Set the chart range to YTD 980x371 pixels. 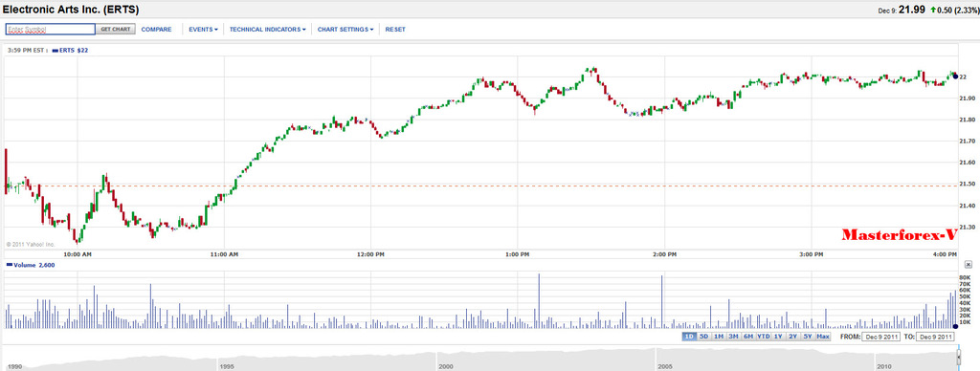point(763,337)
